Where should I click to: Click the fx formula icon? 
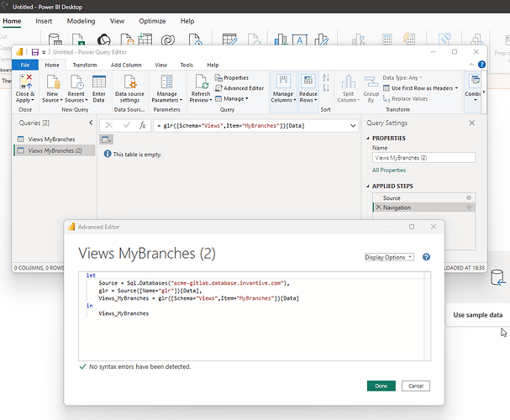[143, 125]
